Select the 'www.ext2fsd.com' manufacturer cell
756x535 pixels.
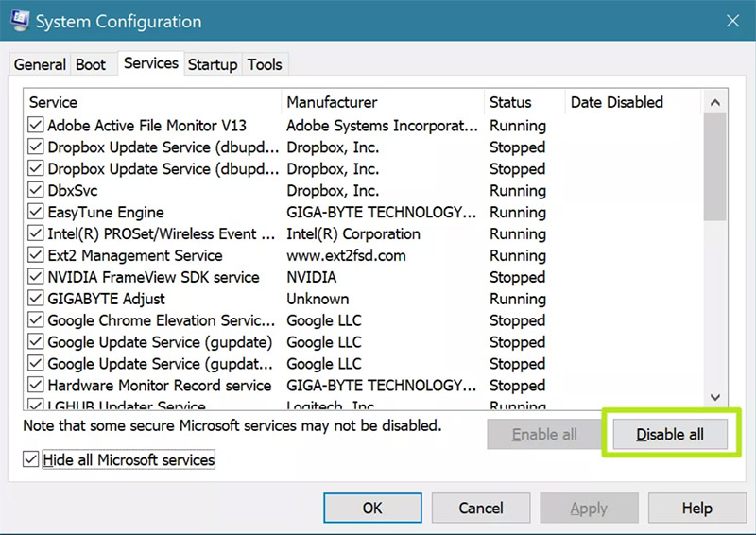click(x=346, y=255)
